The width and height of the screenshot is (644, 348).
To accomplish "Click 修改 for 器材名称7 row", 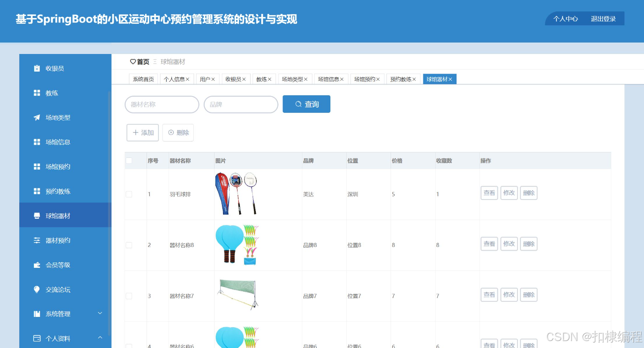I will (x=509, y=295).
